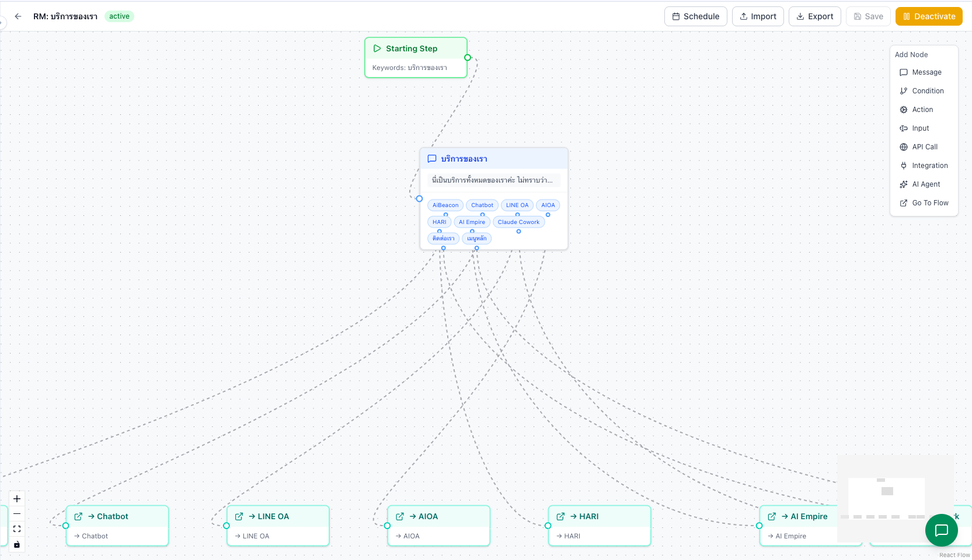Open the Schedule dialog
This screenshot has height=560, width=972.
695,16
